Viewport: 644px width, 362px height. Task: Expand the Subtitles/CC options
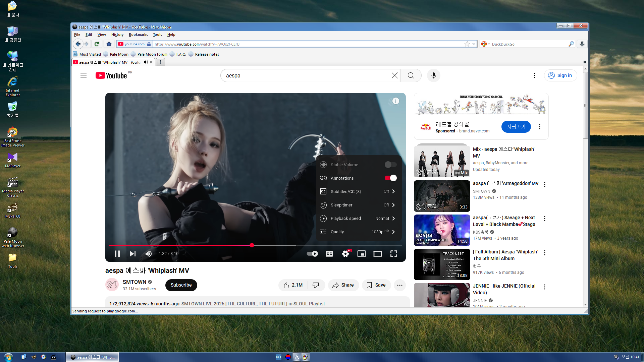point(358,191)
